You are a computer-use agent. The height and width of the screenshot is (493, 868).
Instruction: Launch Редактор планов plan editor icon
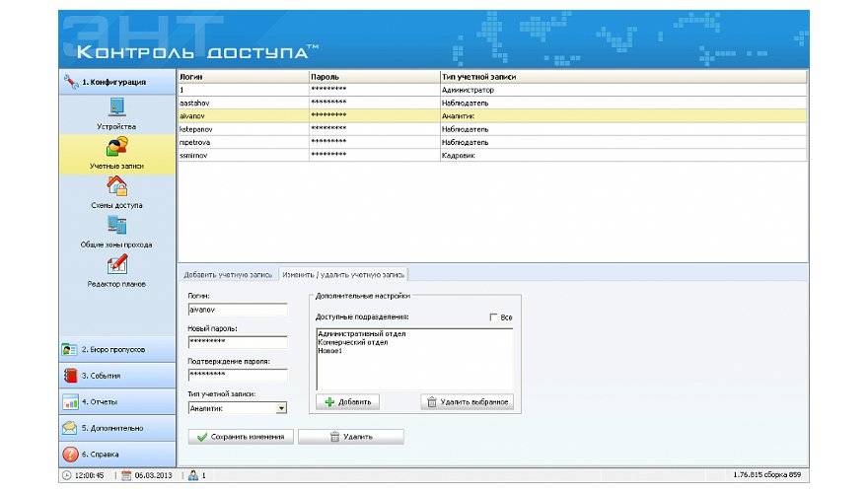[116, 265]
